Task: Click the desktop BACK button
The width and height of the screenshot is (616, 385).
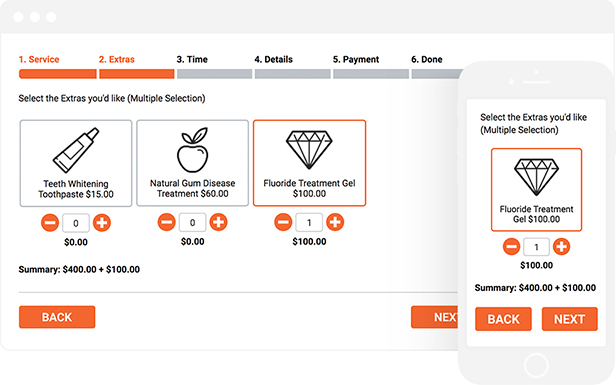Action: [x=57, y=317]
